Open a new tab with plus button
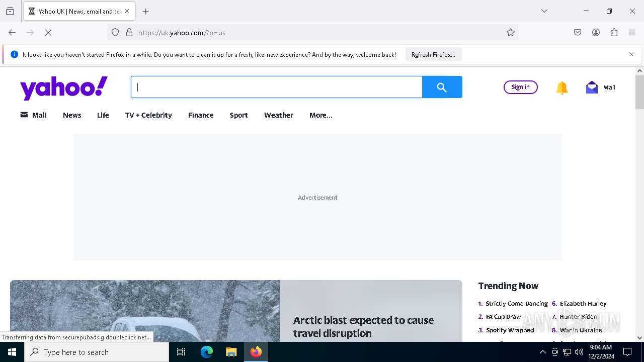 pyautogui.click(x=146, y=11)
